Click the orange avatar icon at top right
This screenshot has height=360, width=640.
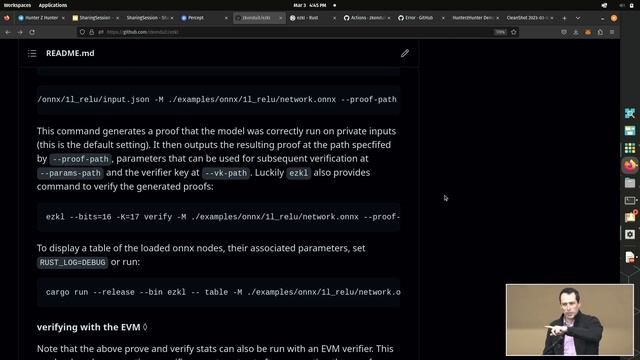(x=614, y=18)
